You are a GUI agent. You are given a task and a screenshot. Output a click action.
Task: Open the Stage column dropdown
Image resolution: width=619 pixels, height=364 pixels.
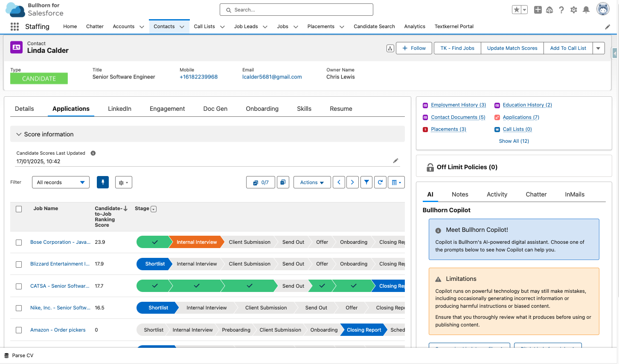(x=154, y=209)
